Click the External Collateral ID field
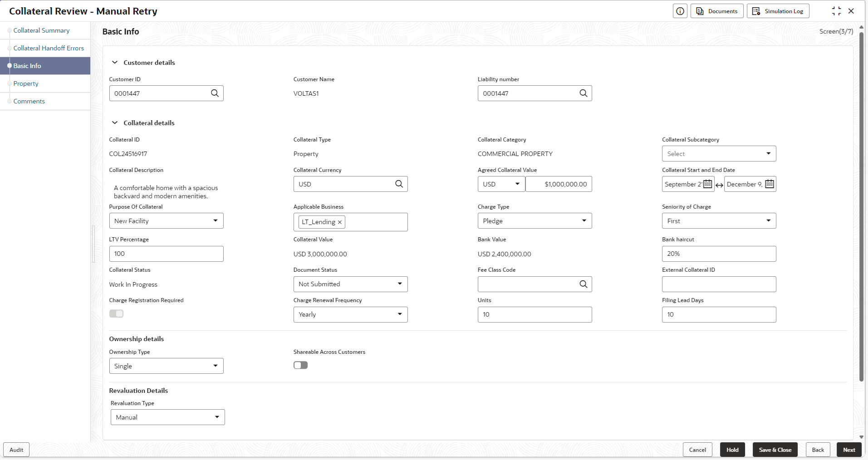This screenshot has height=460, width=868. pos(719,284)
